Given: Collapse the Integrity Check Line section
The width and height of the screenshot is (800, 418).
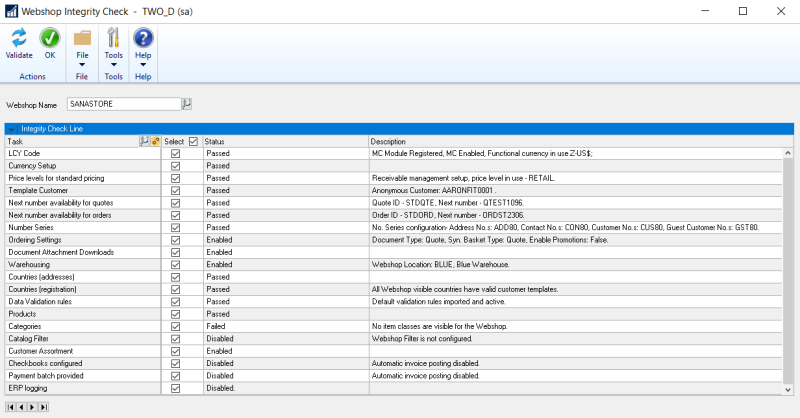Looking at the screenshot, I should click(11, 129).
